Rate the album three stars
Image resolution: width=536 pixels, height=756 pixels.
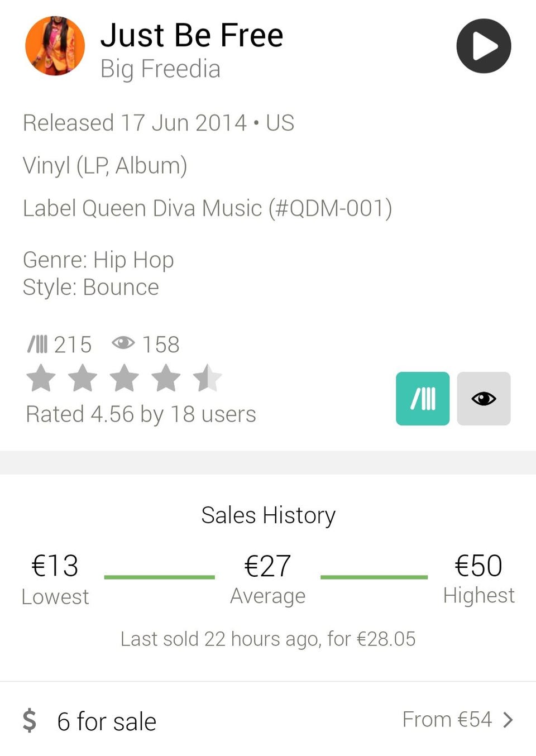point(124,378)
